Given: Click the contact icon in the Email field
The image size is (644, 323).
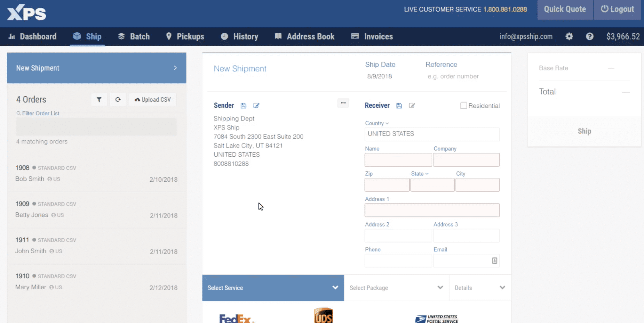Looking at the screenshot, I should pos(495,261).
